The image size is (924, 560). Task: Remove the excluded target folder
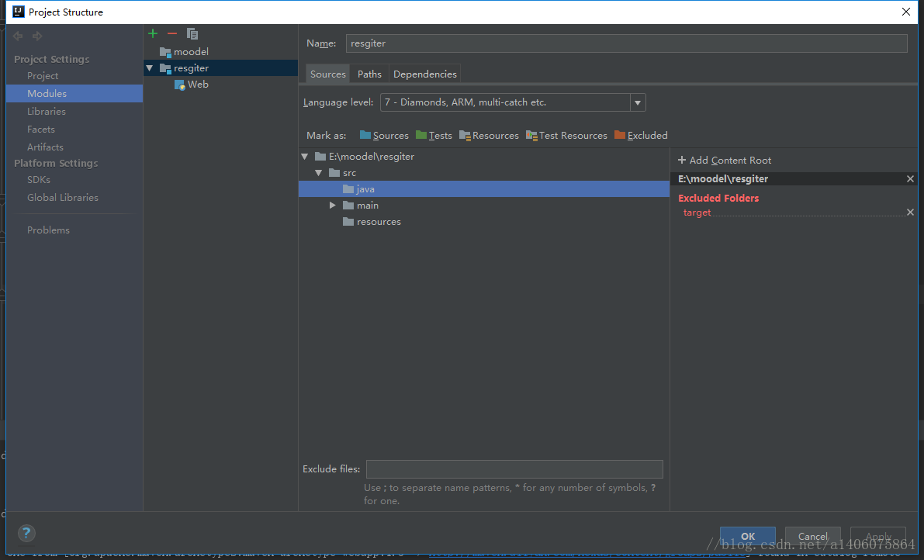pos(910,212)
